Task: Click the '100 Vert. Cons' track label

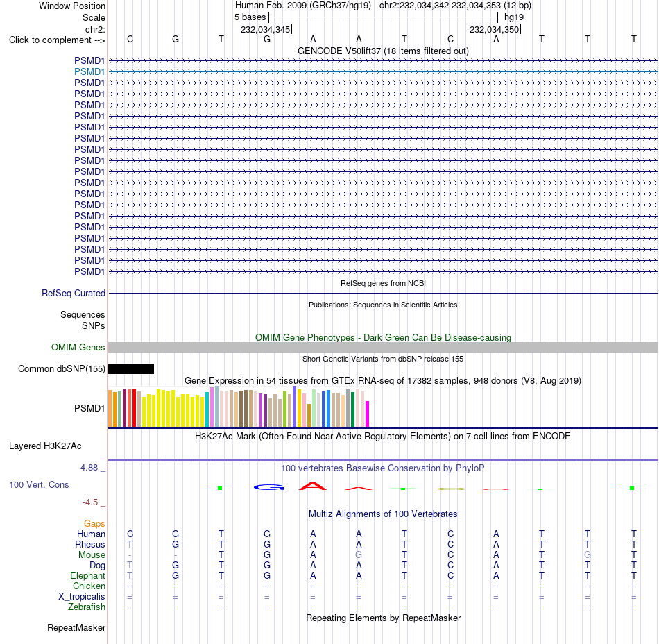Action: (x=39, y=484)
